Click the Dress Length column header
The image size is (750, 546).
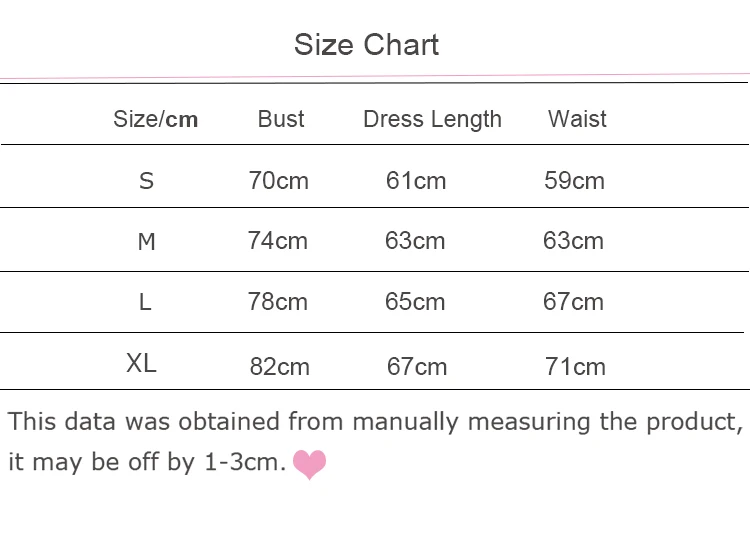point(432,120)
